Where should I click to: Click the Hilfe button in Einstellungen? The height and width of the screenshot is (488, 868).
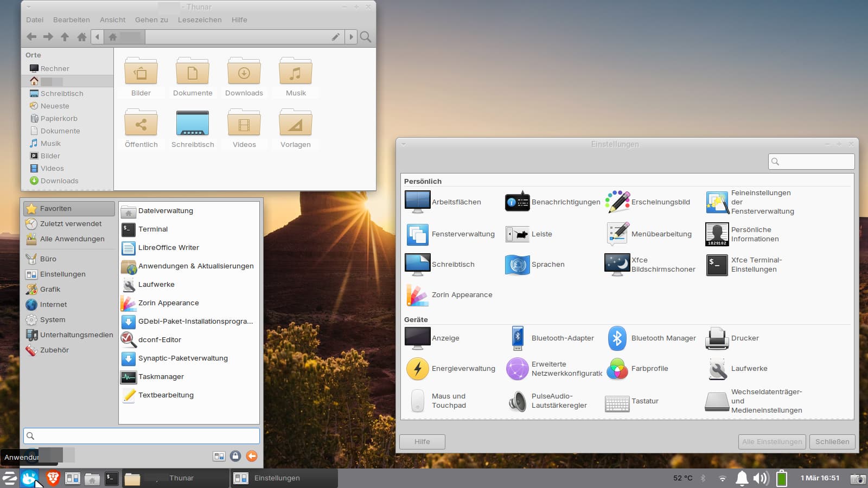[x=422, y=442]
